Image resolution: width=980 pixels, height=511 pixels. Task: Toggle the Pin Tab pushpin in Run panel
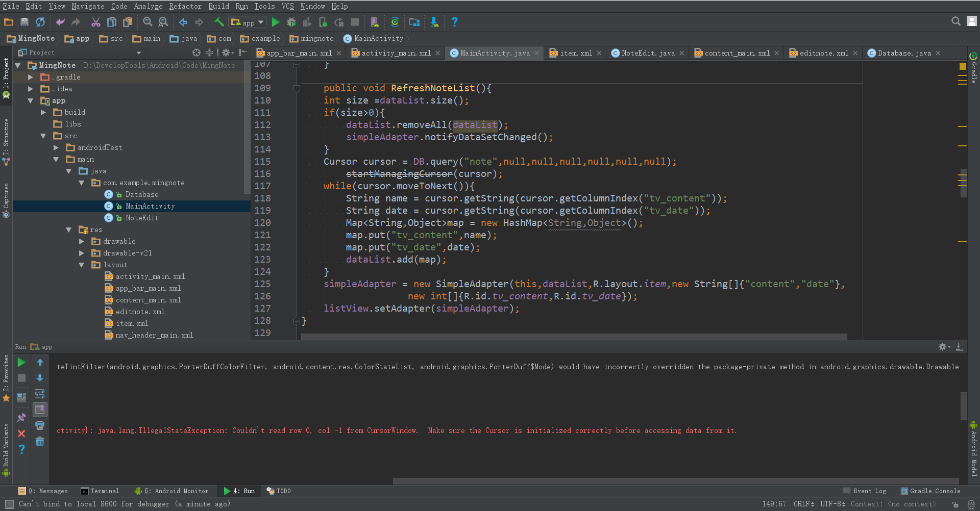pos(21,418)
